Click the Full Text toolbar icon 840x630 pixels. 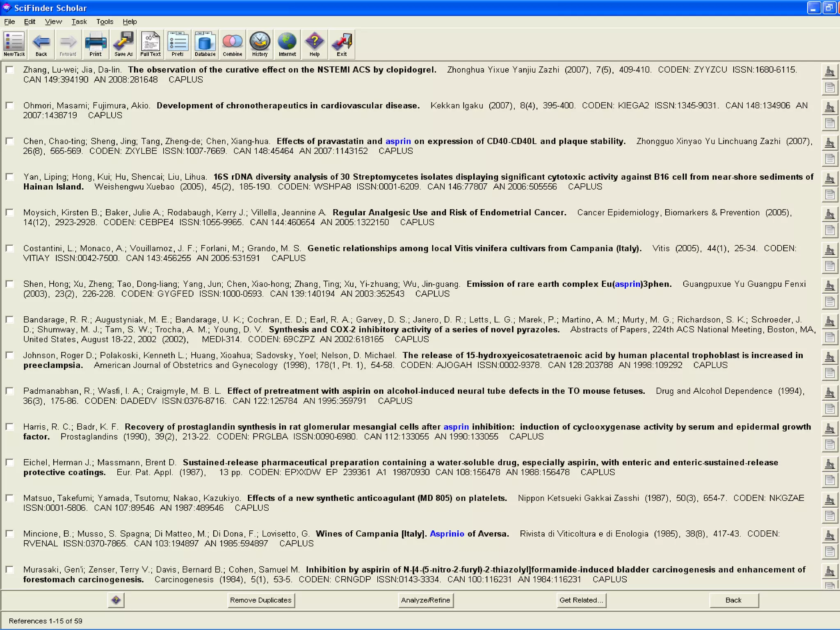tap(150, 44)
